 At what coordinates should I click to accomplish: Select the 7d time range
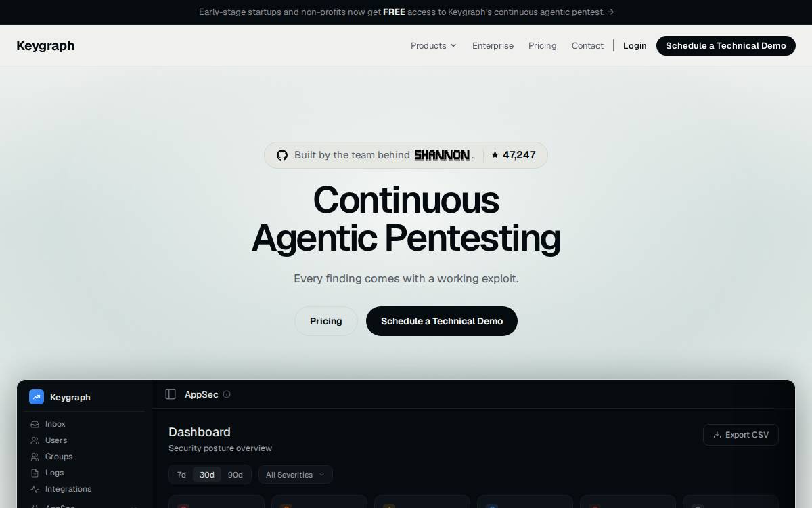click(181, 475)
